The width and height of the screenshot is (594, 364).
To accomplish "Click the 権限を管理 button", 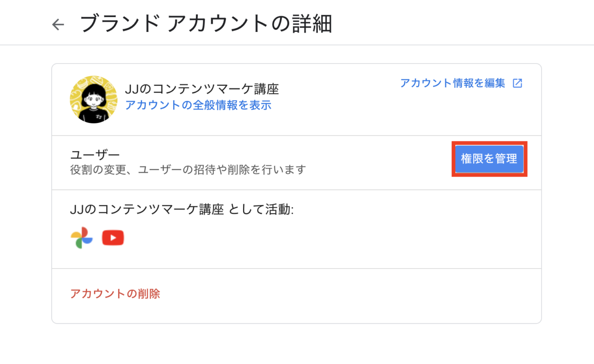I will click(489, 159).
